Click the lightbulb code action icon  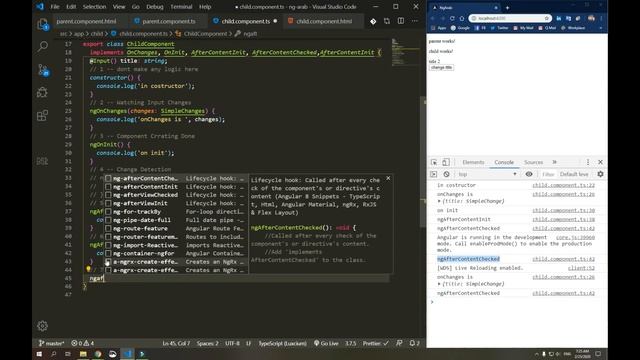[x=88, y=269]
